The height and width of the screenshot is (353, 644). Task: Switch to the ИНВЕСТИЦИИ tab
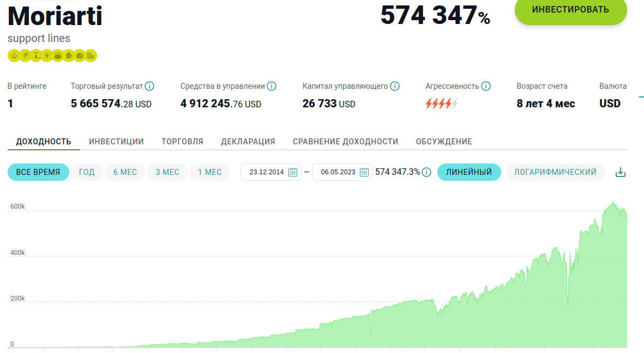tap(116, 142)
